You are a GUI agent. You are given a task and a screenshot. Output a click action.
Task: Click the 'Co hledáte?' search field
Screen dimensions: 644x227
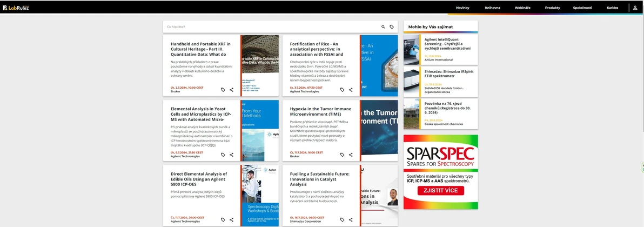[271, 26]
